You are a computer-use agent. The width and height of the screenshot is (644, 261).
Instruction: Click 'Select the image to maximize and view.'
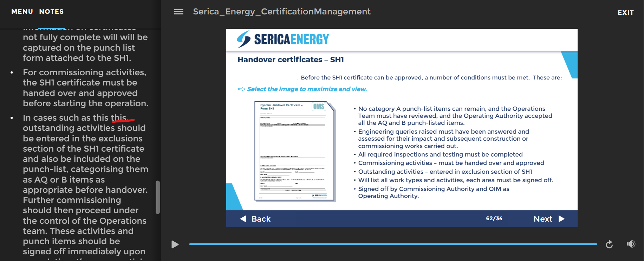307,89
